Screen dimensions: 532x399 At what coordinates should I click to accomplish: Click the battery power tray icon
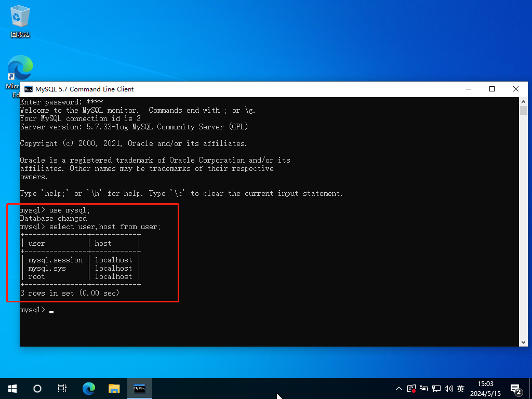424,389
